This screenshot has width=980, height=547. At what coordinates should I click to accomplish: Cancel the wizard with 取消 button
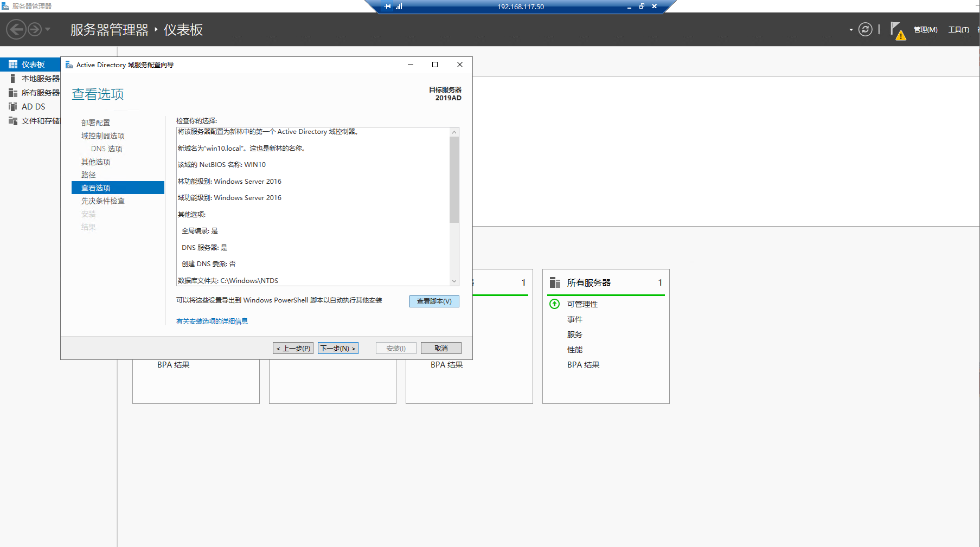pyautogui.click(x=441, y=348)
